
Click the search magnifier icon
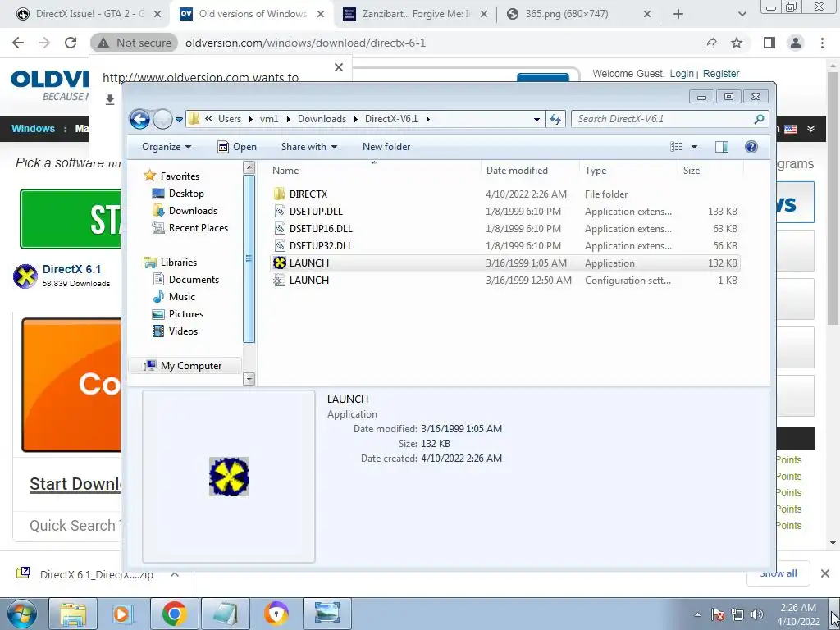pyautogui.click(x=759, y=119)
